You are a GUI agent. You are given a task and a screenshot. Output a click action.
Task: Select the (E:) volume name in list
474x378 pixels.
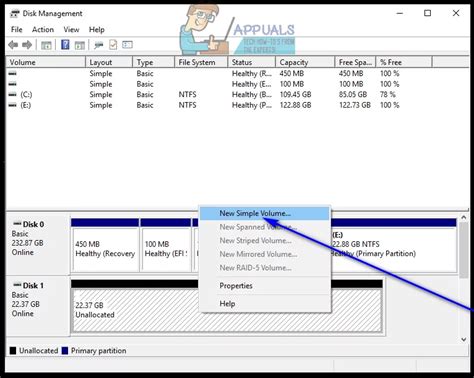(26, 105)
